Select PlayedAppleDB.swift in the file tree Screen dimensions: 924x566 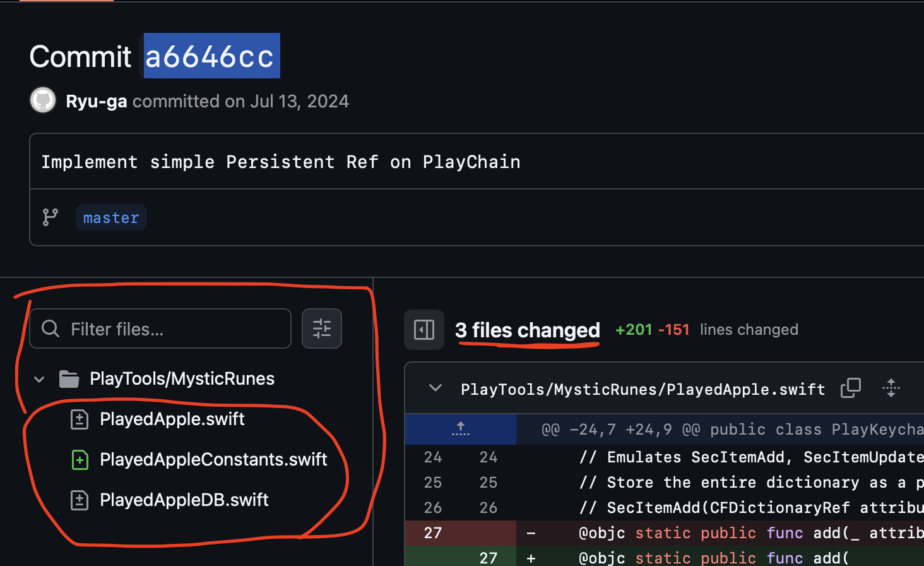coord(184,500)
